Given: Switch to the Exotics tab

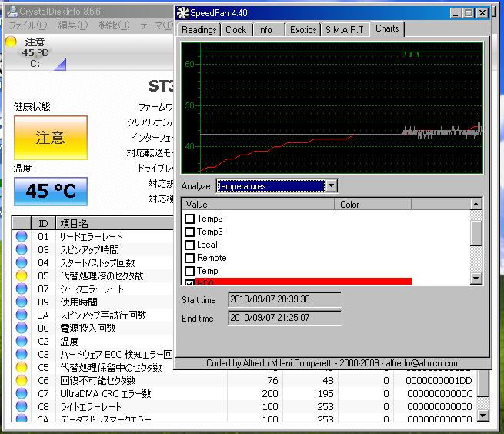Looking at the screenshot, I should click(303, 30).
